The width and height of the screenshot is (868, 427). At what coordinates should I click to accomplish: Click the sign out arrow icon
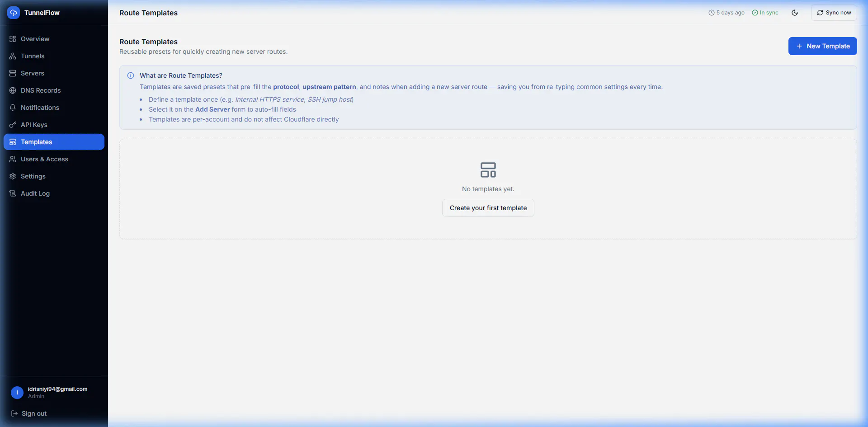14,413
